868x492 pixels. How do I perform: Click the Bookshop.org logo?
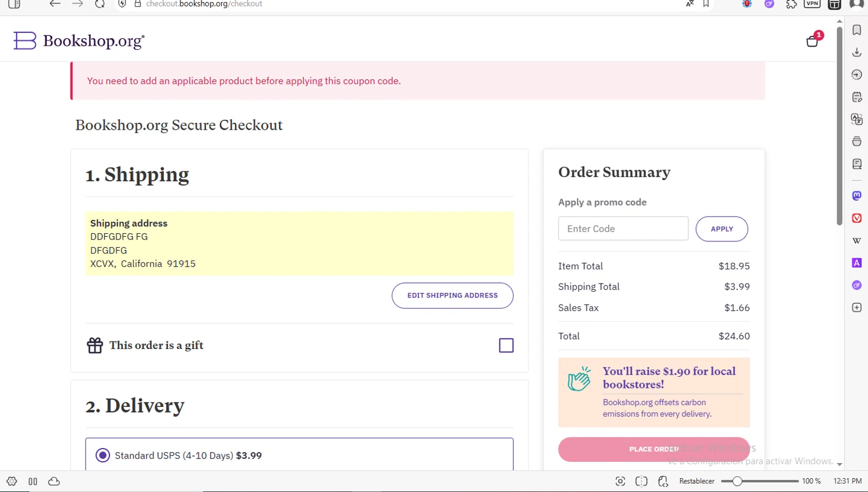[79, 41]
